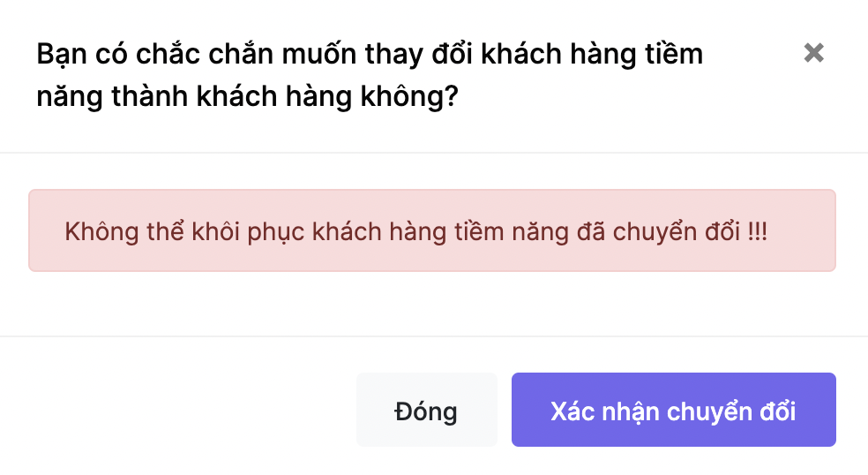Click the "!!!" end of the alert text
868x475 pixels.
click(x=757, y=231)
